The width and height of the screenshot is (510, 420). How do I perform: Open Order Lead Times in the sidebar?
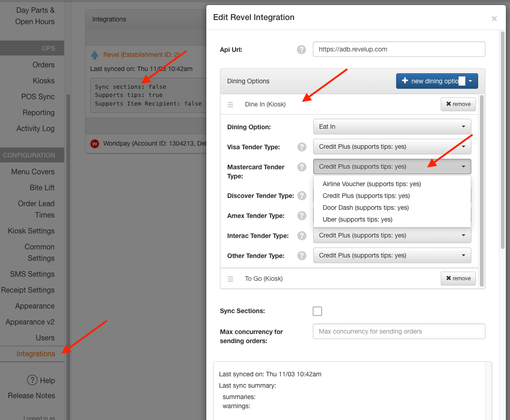pos(36,209)
